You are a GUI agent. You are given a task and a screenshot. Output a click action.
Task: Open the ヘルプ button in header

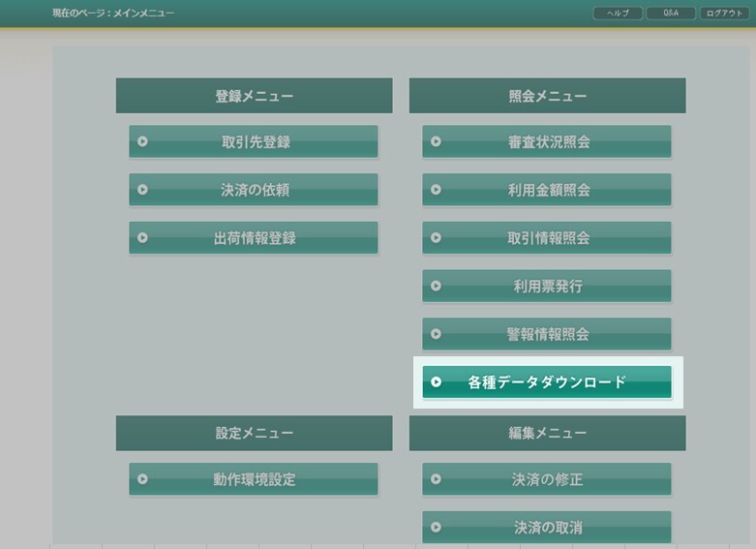tap(618, 13)
